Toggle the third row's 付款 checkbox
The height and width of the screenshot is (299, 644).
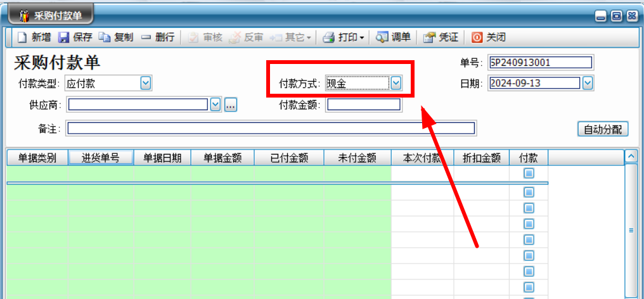click(x=529, y=208)
